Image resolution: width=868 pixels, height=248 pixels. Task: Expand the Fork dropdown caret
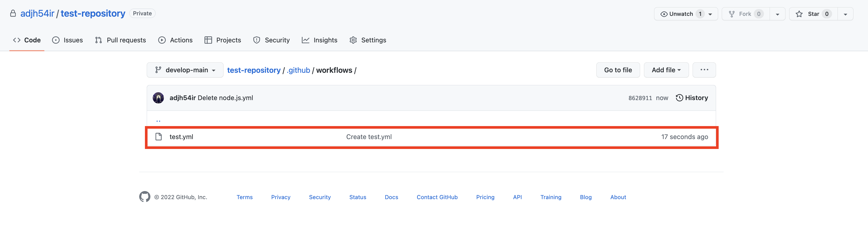tap(778, 14)
